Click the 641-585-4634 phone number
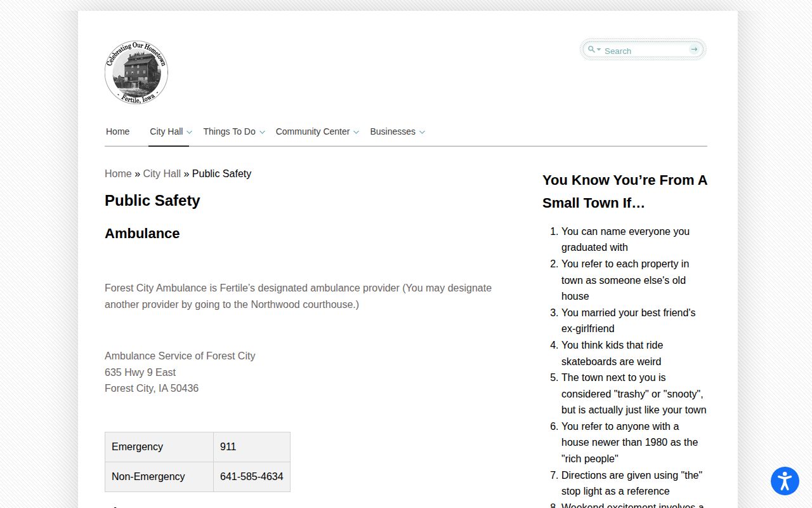The height and width of the screenshot is (508, 812). pyautogui.click(x=252, y=477)
